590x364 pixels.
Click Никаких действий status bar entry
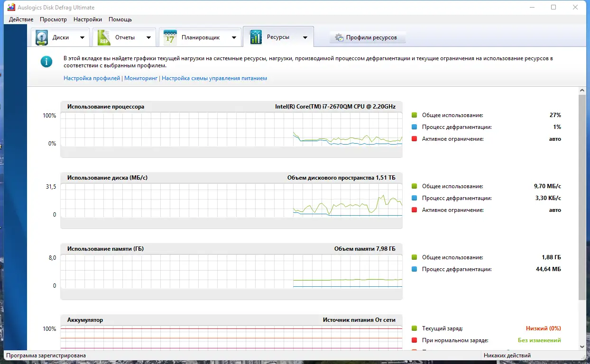coord(507,355)
